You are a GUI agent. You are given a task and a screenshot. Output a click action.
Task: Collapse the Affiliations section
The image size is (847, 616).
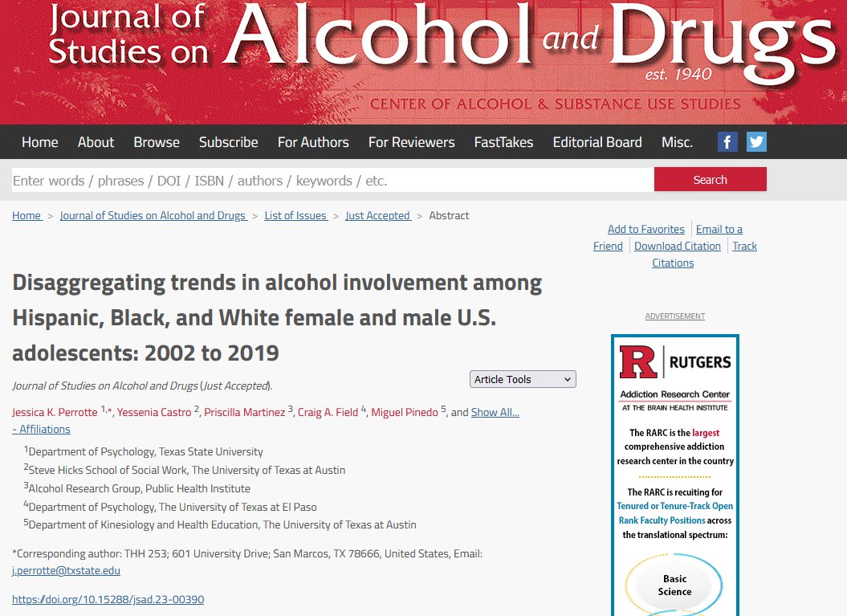[41, 429]
